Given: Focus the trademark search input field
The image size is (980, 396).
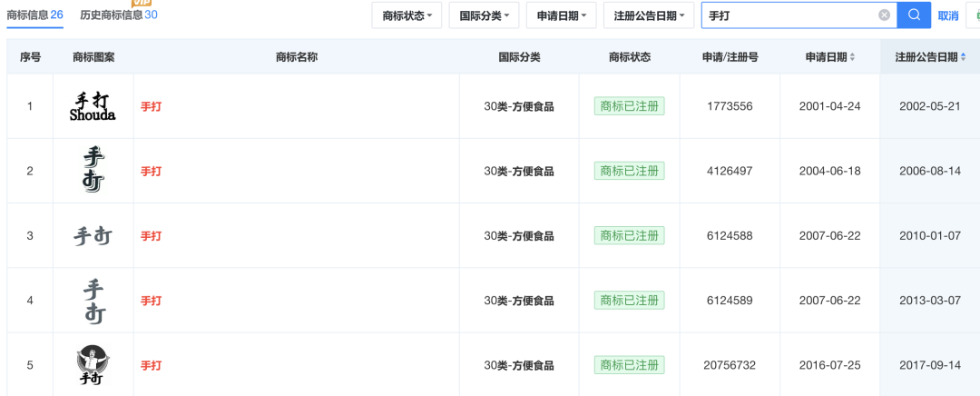Looking at the screenshot, I should click(789, 15).
